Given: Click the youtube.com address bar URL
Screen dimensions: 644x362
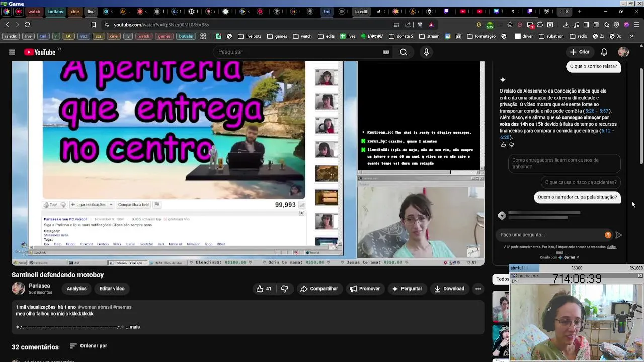Looking at the screenshot, I should (x=161, y=24).
